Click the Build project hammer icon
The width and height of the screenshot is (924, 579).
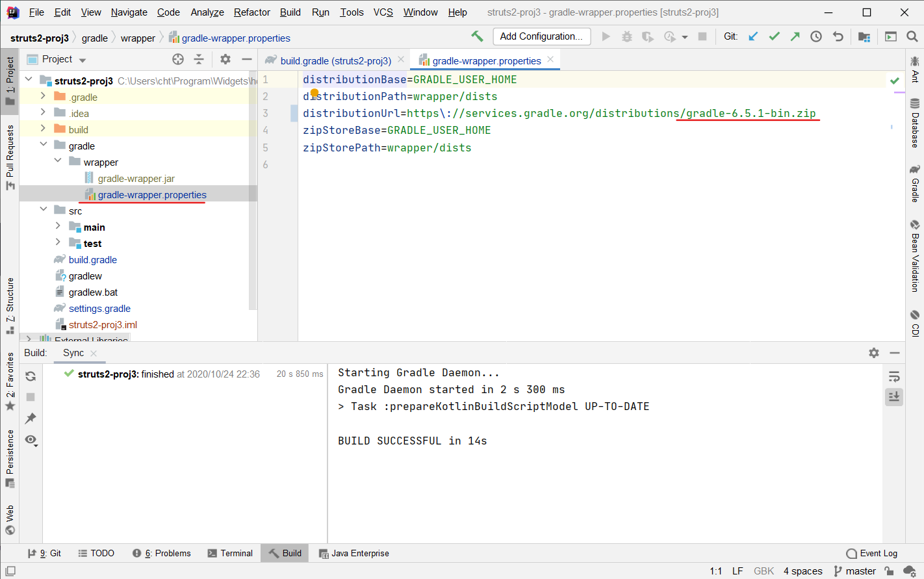pos(477,36)
